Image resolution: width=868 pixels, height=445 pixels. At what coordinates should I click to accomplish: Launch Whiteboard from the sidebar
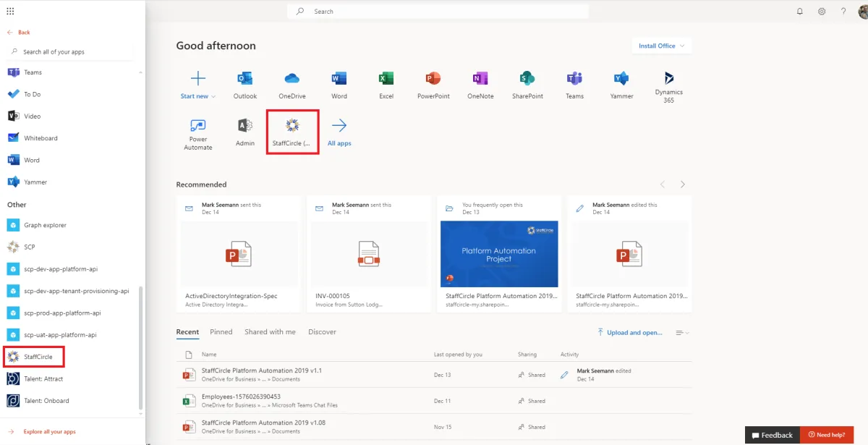pyautogui.click(x=41, y=138)
